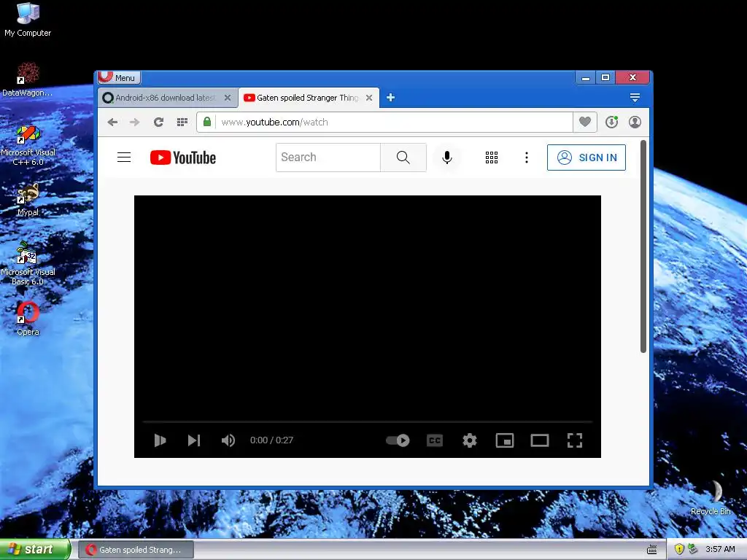
Task: Open video settings gear
Action: click(470, 440)
